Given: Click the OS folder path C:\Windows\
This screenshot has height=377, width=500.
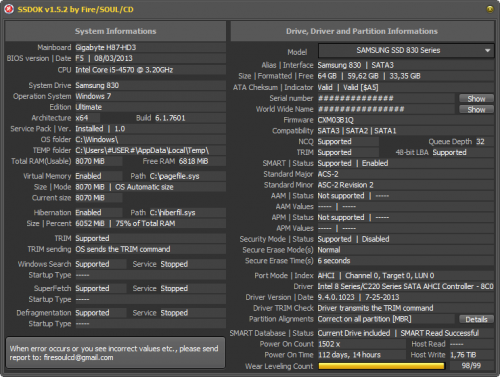Looking at the screenshot, I should (97, 140).
